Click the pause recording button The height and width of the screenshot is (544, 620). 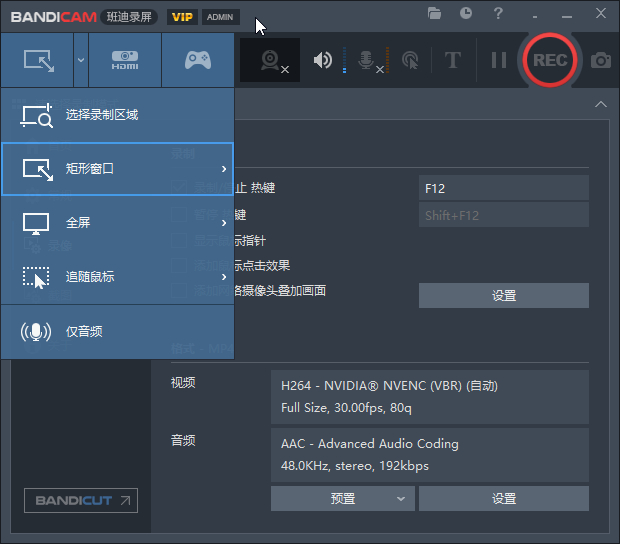(x=499, y=60)
